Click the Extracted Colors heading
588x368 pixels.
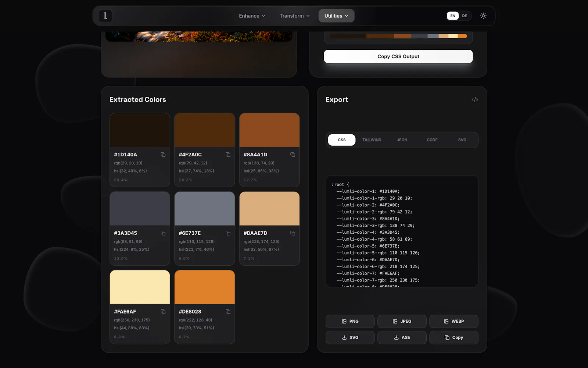point(138,100)
